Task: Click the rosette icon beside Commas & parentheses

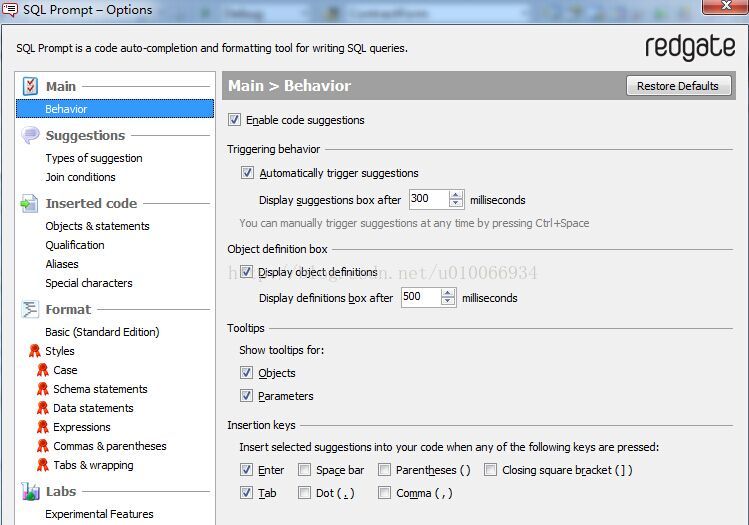Action: [43, 446]
